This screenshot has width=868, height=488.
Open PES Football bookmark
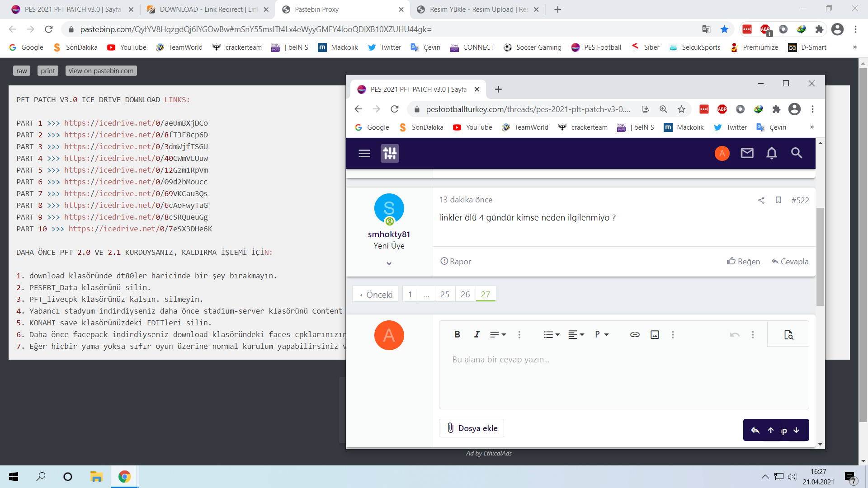point(596,47)
